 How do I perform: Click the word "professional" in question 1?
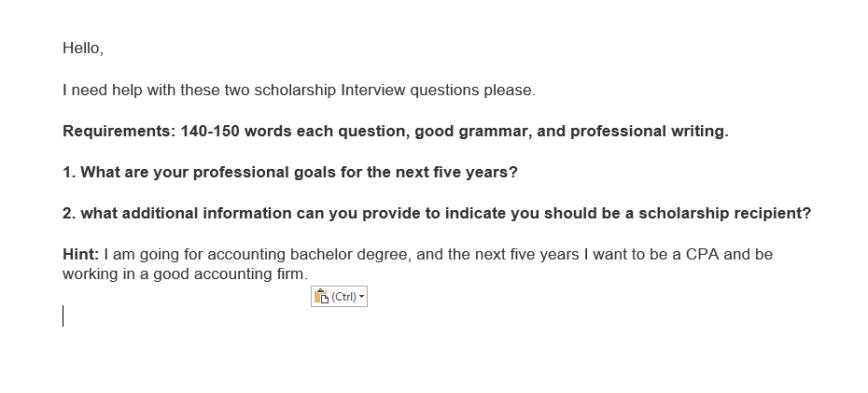pyautogui.click(x=241, y=173)
